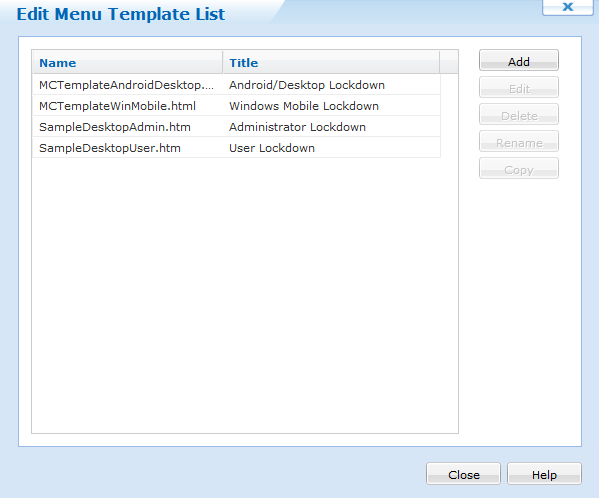
Task: Select SampleDesktopAdmin.htm row
Action: click(x=236, y=127)
